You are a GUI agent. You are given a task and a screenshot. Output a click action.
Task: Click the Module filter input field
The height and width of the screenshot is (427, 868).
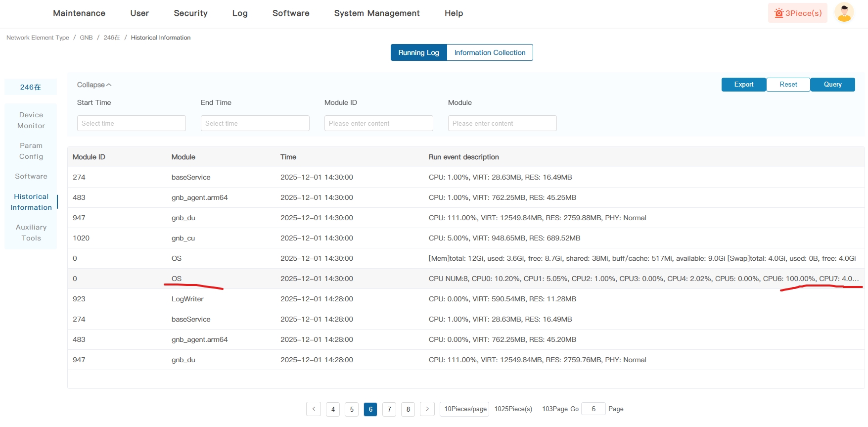(503, 123)
